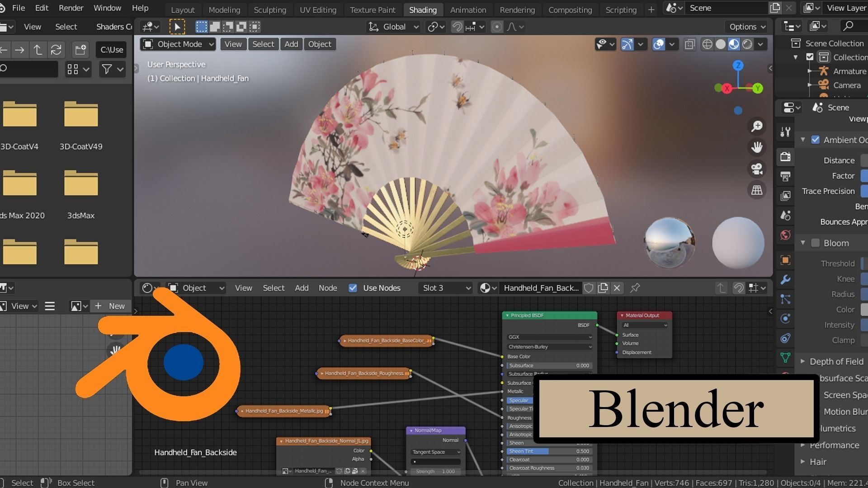Enable the Bloom checkbox
The image size is (868, 488).
[x=815, y=243]
